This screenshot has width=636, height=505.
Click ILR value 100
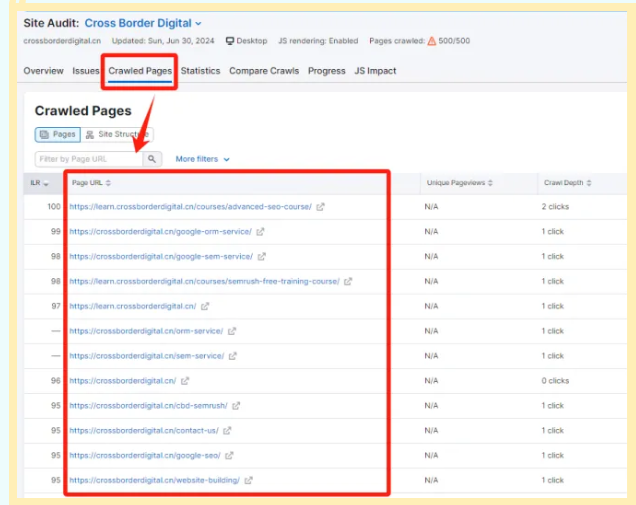tap(54, 207)
